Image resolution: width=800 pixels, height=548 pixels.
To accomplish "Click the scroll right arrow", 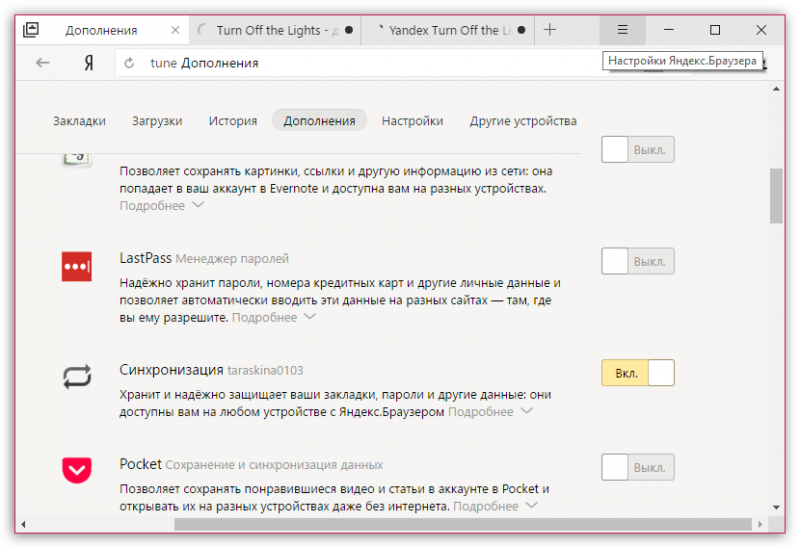I will click(x=760, y=524).
